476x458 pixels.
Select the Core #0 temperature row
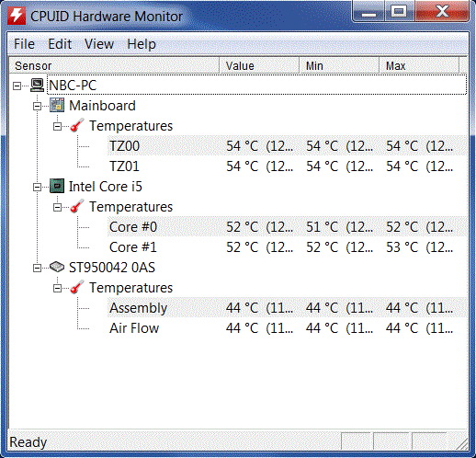click(x=287, y=227)
